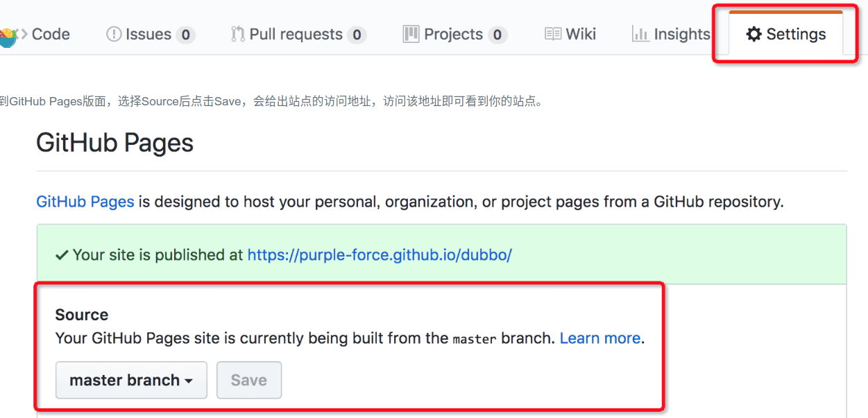
Task: Click the Projects count badge 0
Action: tap(497, 35)
